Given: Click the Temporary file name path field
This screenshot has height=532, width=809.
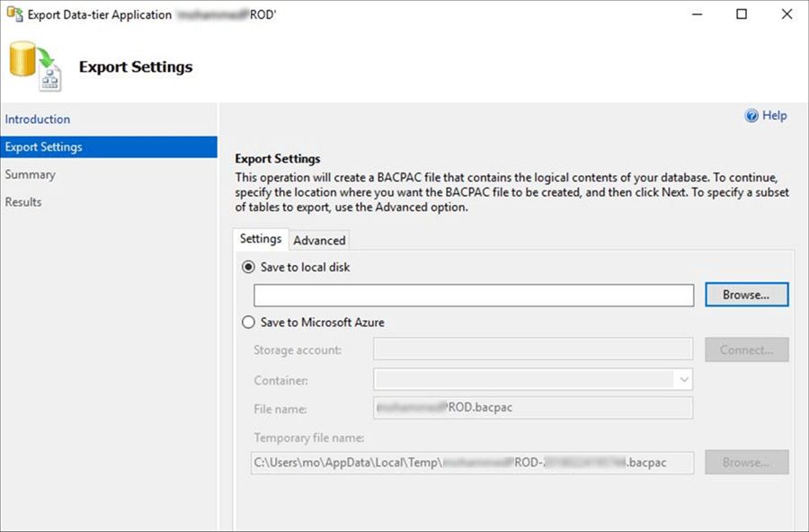Looking at the screenshot, I should coord(473,462).
